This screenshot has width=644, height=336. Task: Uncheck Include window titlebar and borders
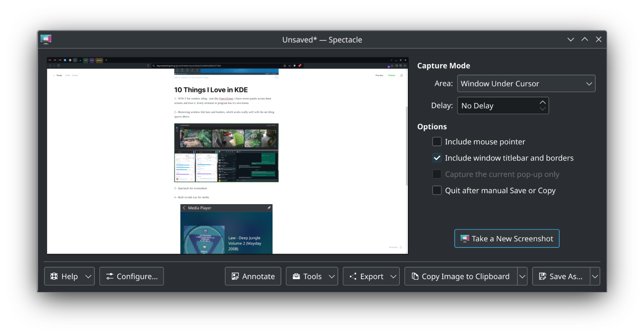(437, 158)
